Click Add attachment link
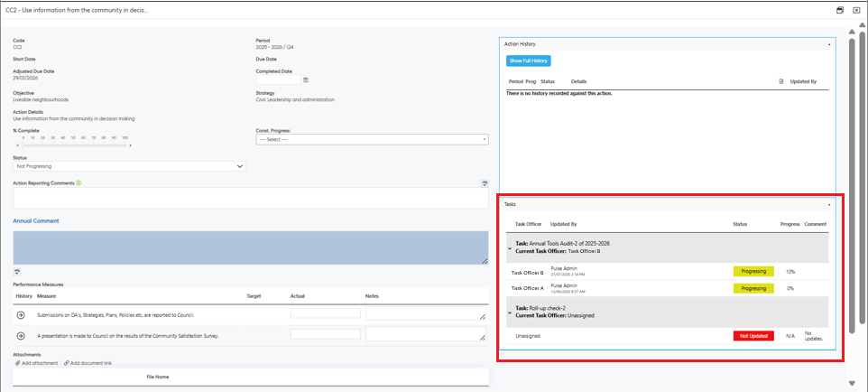 [x=36, y=363]
